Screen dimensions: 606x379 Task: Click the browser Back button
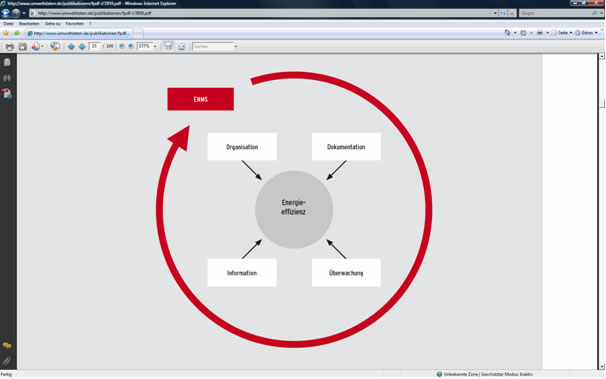tap(5, 13)
